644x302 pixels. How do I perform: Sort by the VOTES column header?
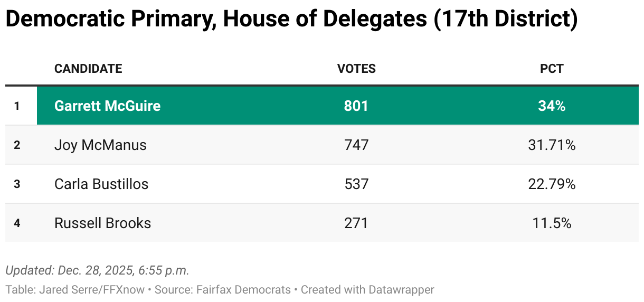[356, 69]
